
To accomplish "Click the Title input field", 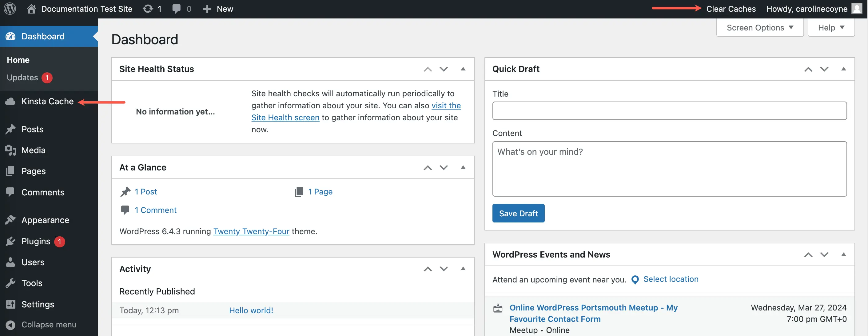I will click(669, 110).
